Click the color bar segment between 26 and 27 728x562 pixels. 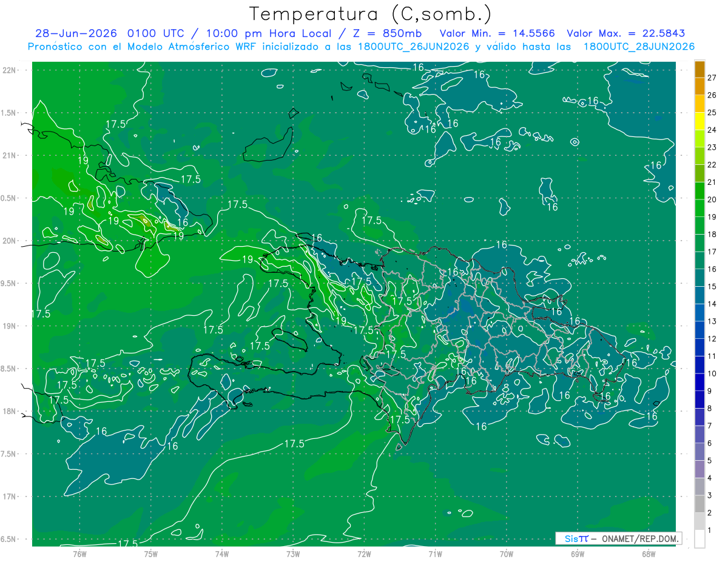point(699,86)
